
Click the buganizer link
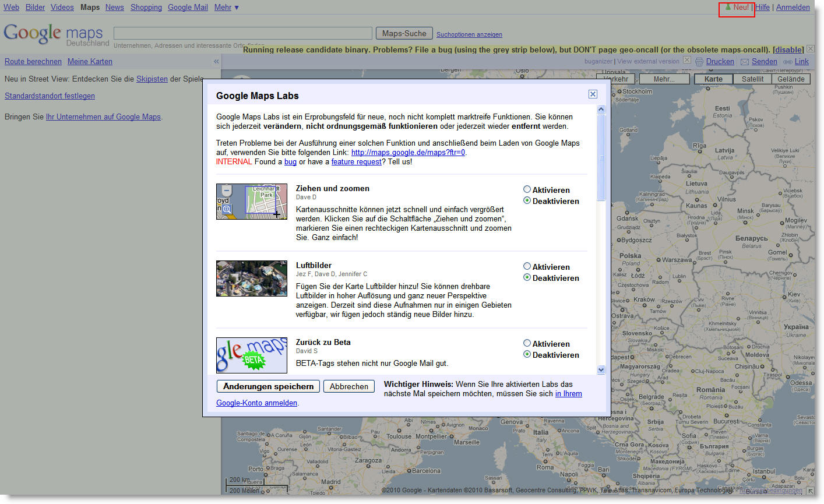click(x=598, y=61)
